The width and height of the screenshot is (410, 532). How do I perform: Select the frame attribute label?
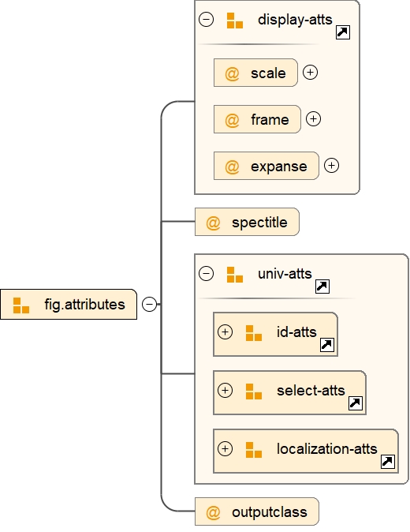tap(270, 119)
